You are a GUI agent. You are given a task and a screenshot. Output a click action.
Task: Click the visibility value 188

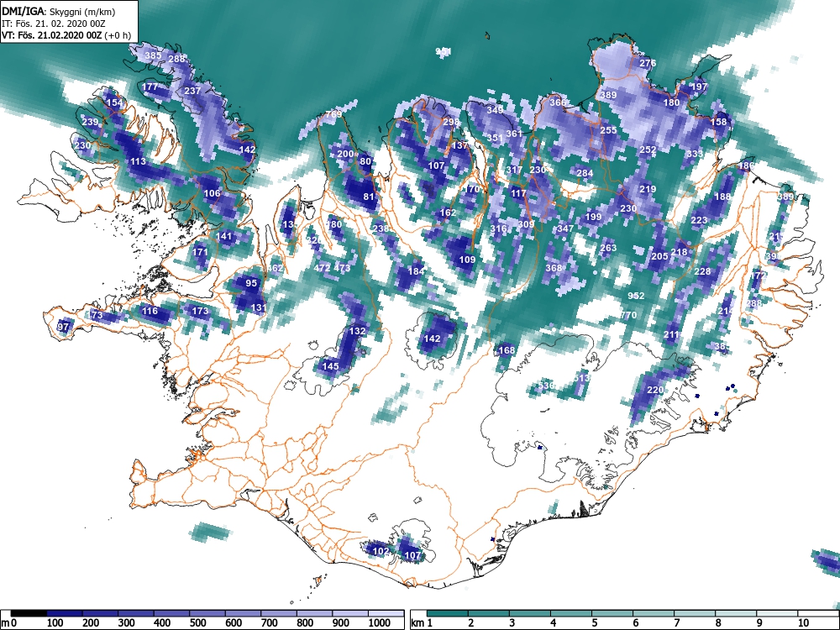click(722, 196)
